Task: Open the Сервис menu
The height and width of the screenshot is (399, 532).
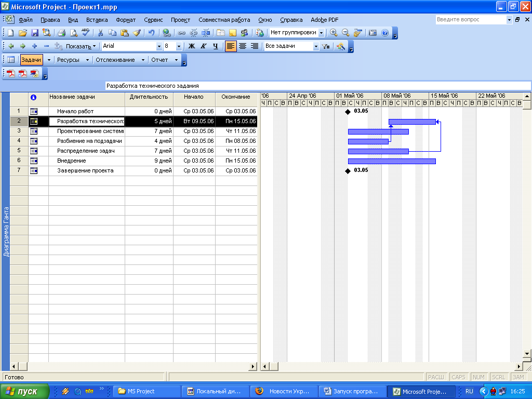Action: click(153, 20)
